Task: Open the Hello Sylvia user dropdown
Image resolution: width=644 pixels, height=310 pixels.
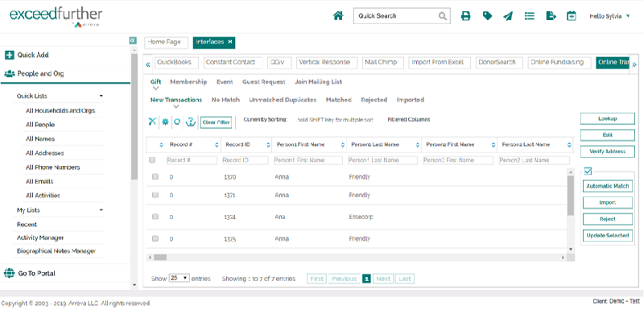Action: [609, 16]
